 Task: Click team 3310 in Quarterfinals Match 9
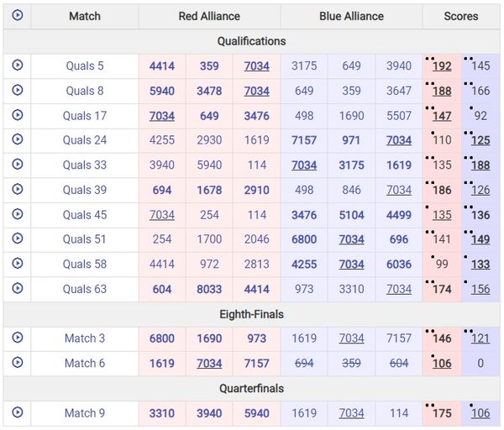coord(162,413)
